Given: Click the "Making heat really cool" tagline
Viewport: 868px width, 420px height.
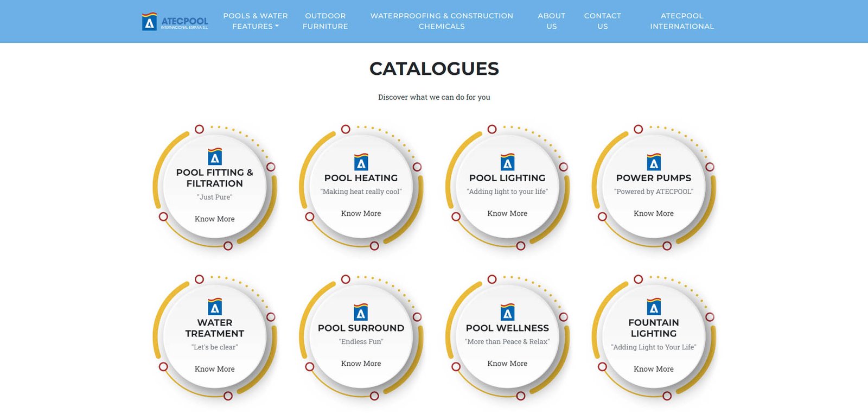Looking at the screenshot, I should click(x=361, y=192).
